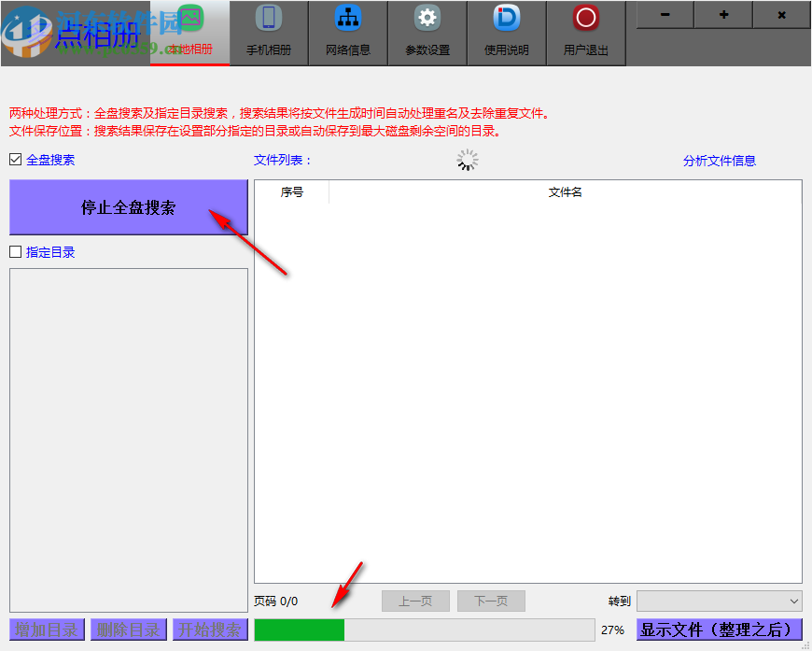Open the 转到 page dropdown
This screenshot has width=812, height=651.
coord(720,601)
